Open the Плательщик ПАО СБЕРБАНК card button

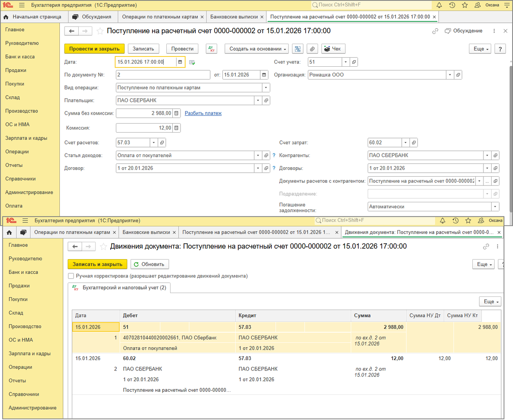click(x=266, y=101)
